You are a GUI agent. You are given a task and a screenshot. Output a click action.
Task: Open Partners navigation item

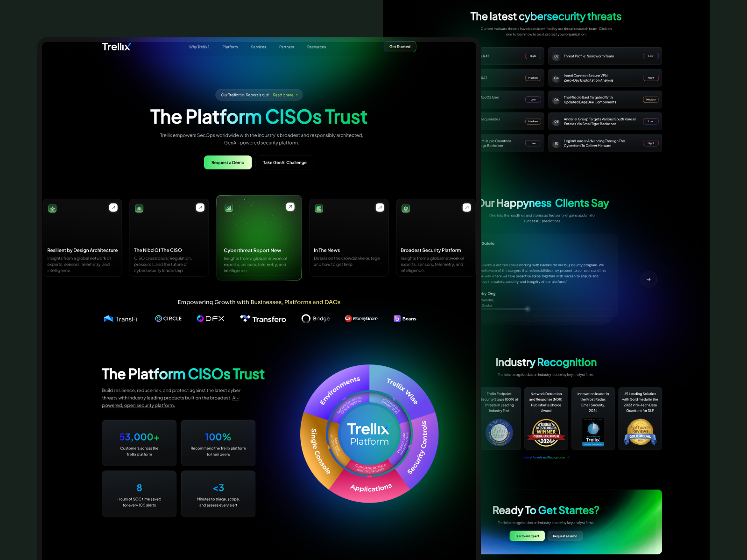pos(287,47)
